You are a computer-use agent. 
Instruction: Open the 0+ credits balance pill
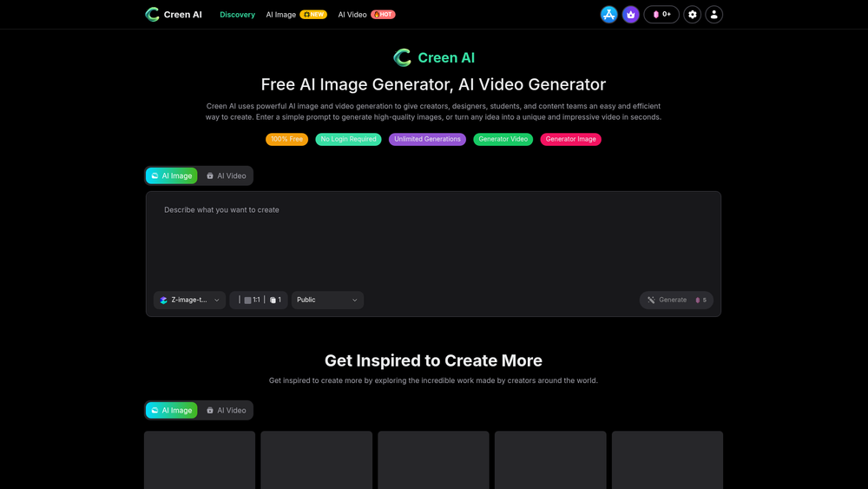point(661,15)
